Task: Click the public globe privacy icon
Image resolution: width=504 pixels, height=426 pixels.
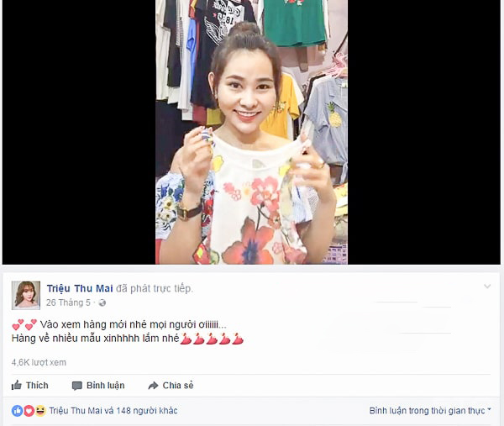Action: (102, 302)
